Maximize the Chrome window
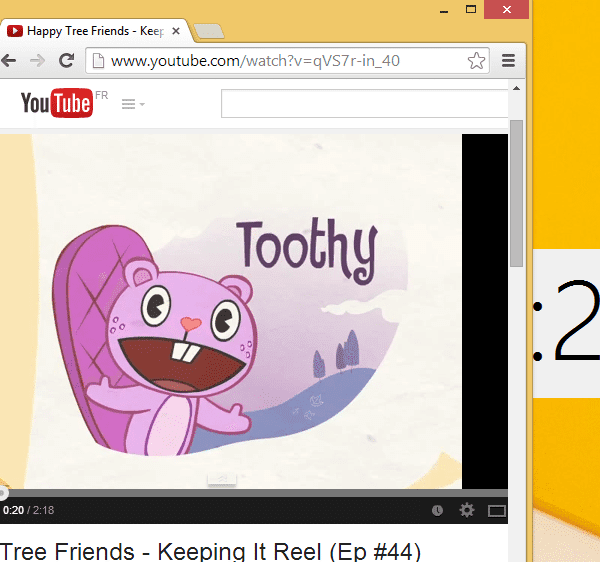 (471, 10)
